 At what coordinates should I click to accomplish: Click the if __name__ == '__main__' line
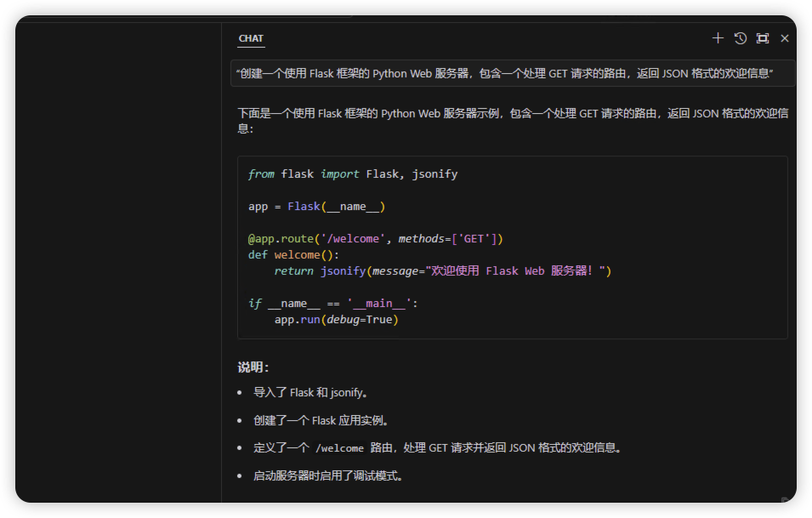pos(333,304)
